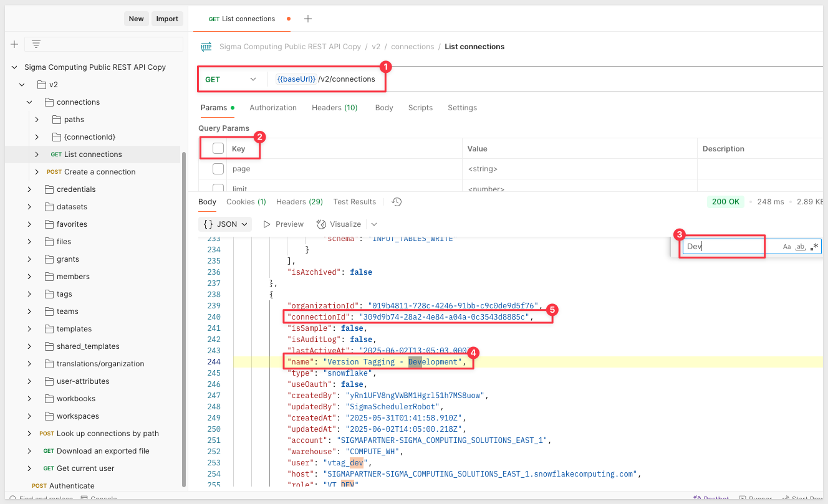The image size is (828, 504).
Task: Click the collection filter search field
Action: pos(103,44)
